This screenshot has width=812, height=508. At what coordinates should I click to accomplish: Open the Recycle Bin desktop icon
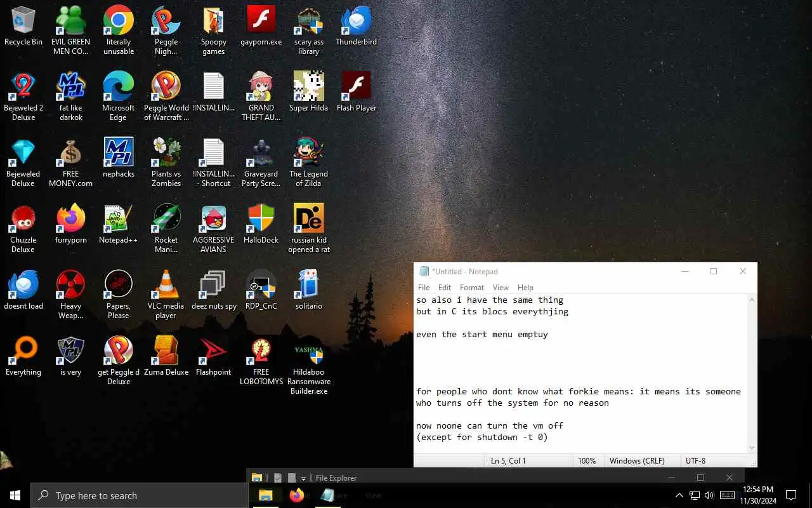coord(23,26)
